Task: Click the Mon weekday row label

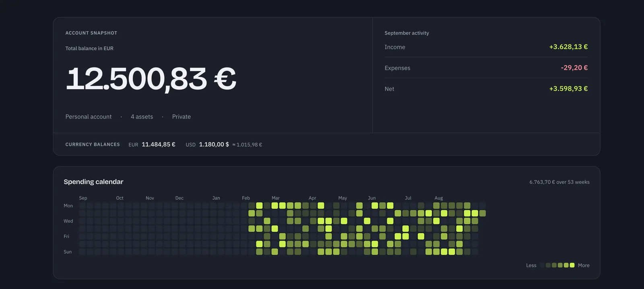Action: (x=68, y=206)
